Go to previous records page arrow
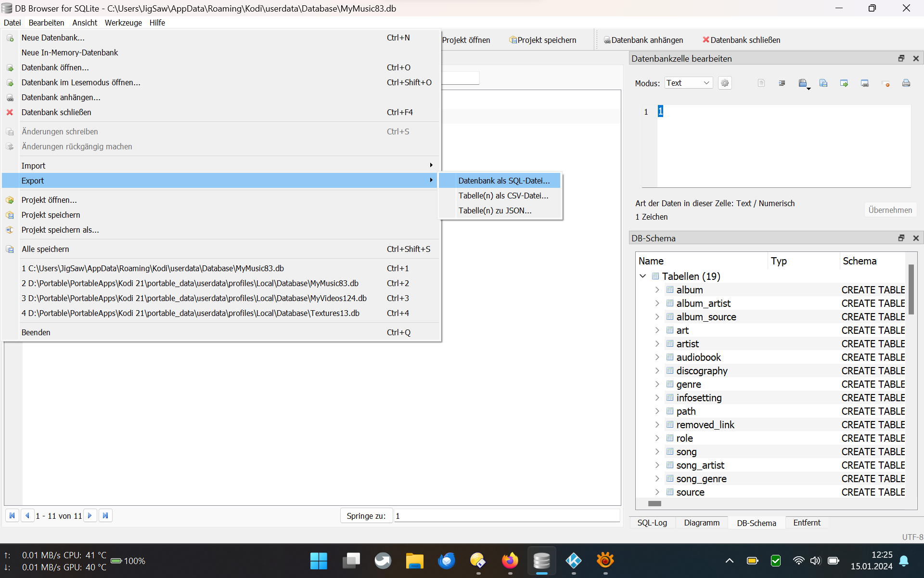Screen dimensions: 924x578 (x=27, y=515)
